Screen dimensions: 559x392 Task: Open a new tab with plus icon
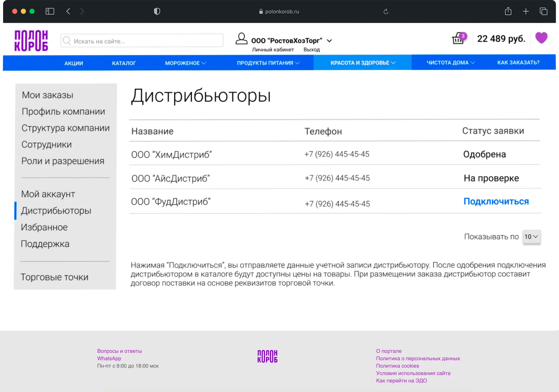(526, 11)
